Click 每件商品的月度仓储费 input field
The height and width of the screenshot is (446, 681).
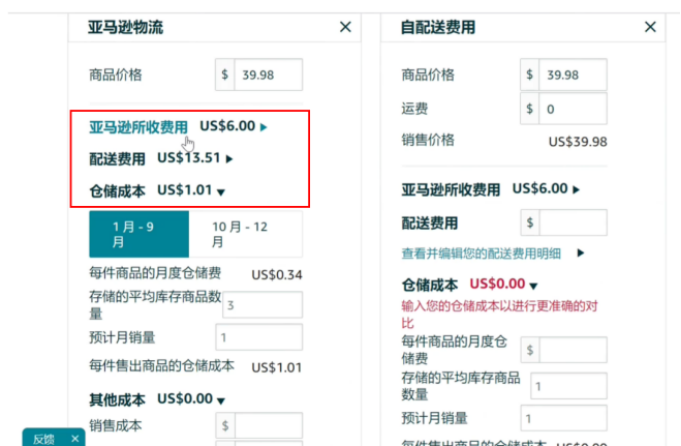click(x=573, y=350)
